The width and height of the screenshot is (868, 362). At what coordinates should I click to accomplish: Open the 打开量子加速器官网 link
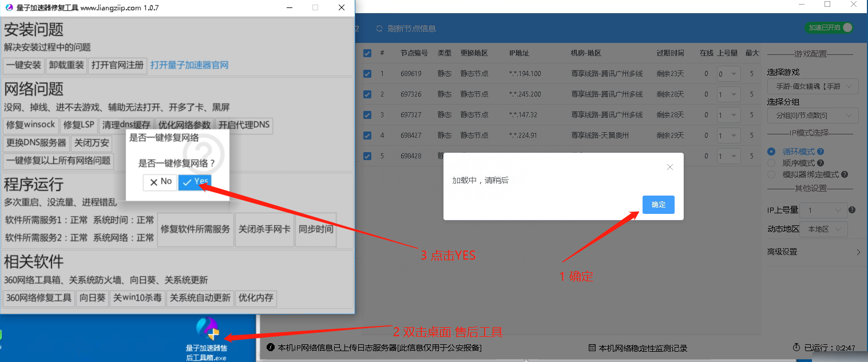[189, 65]
